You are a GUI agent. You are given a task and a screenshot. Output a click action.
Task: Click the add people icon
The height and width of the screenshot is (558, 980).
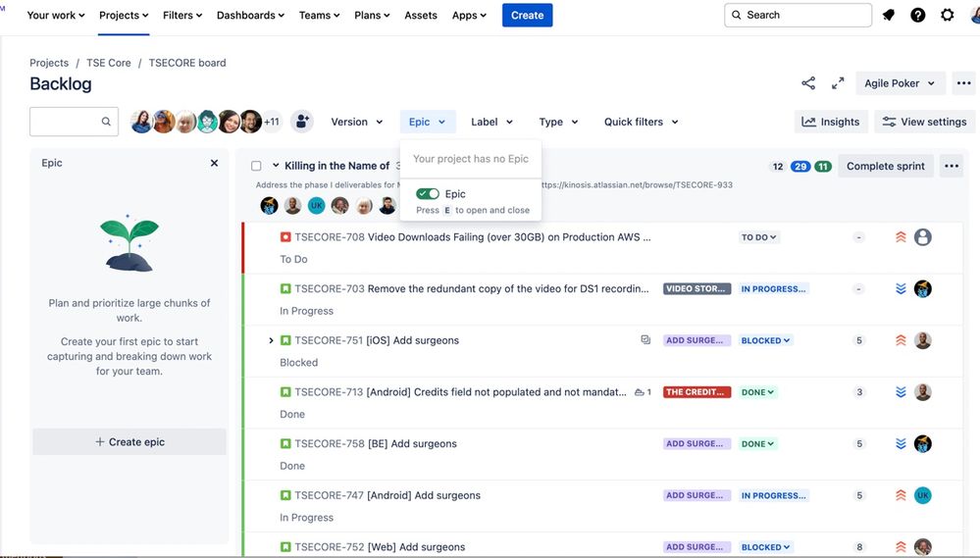click(301, 122)
